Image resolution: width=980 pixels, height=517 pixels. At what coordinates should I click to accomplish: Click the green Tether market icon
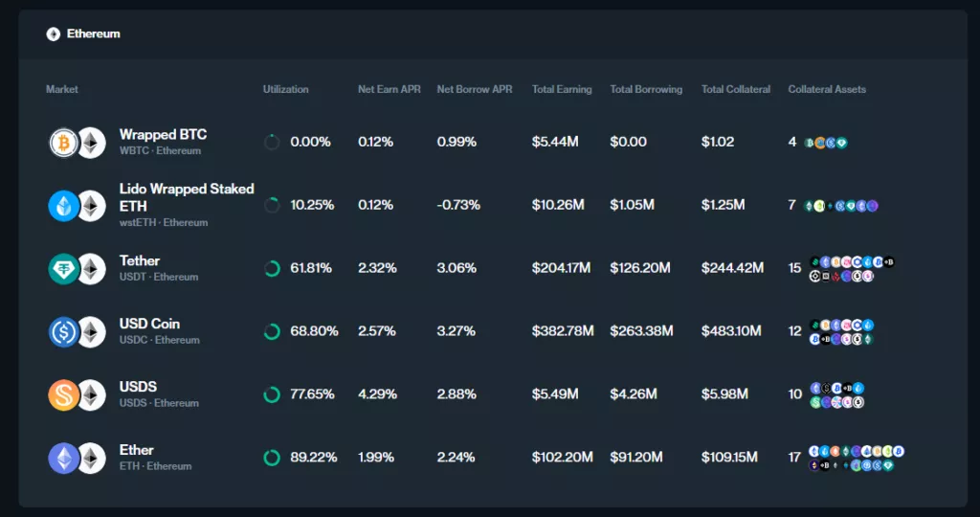64,269
